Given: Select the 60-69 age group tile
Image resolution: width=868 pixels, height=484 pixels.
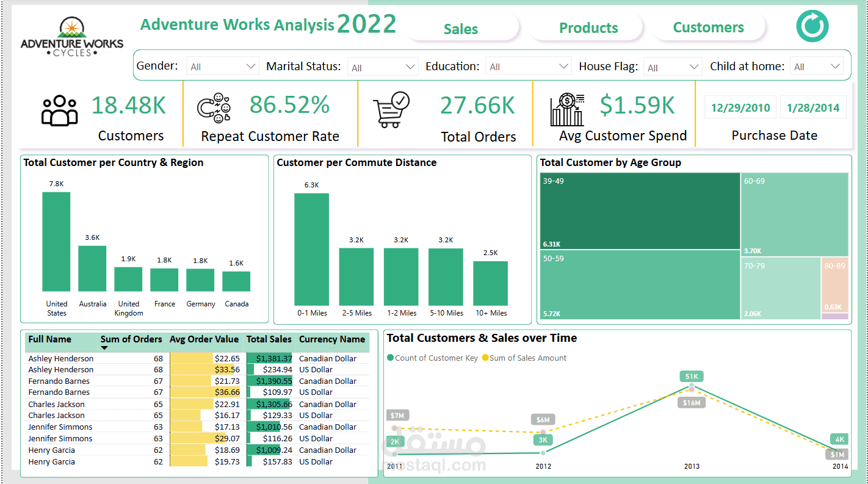Looking at the screenshot, I should [795, 214].
